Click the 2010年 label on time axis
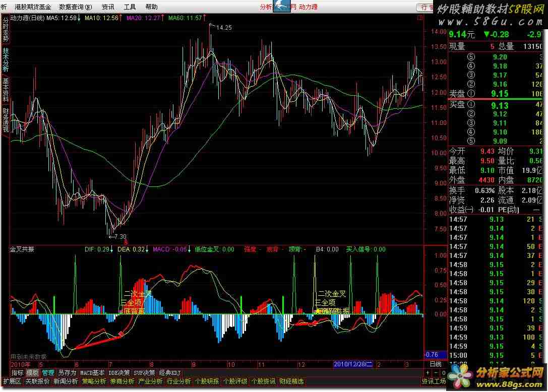This screenshot has height=392, width=548. coord(21,364)
